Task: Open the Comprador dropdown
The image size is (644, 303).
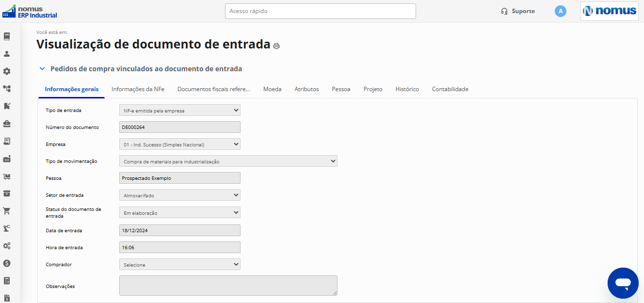Action: [180, 264]
